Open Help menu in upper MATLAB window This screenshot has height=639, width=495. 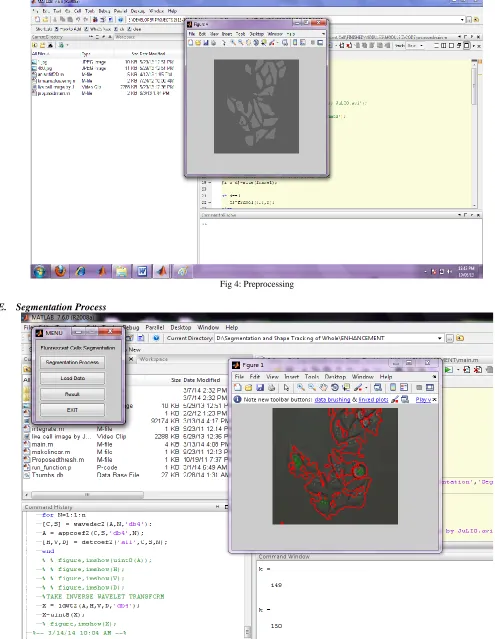tap(172, 11)
